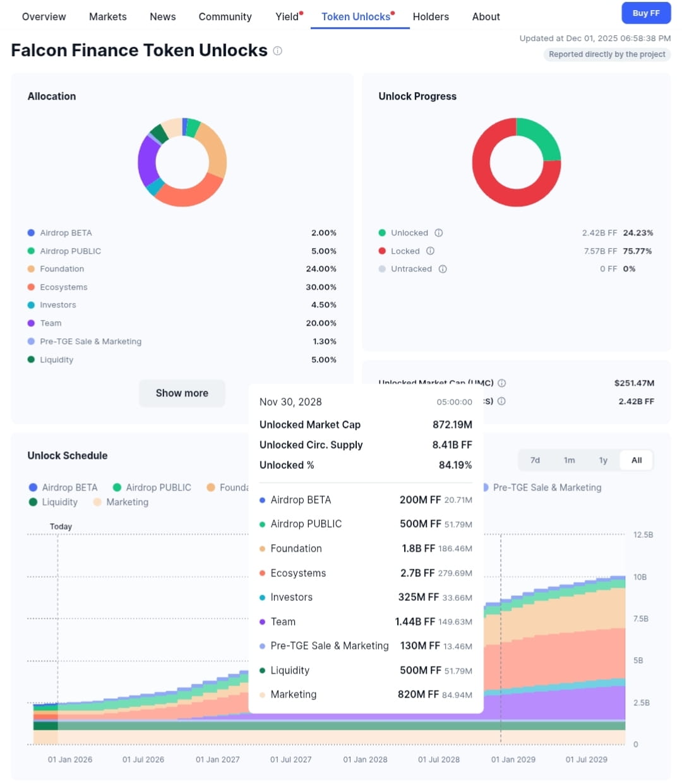This screenshot has height=784, width=682.
Task: Switch to the Markets tab
Action: [x=107, y=16]
